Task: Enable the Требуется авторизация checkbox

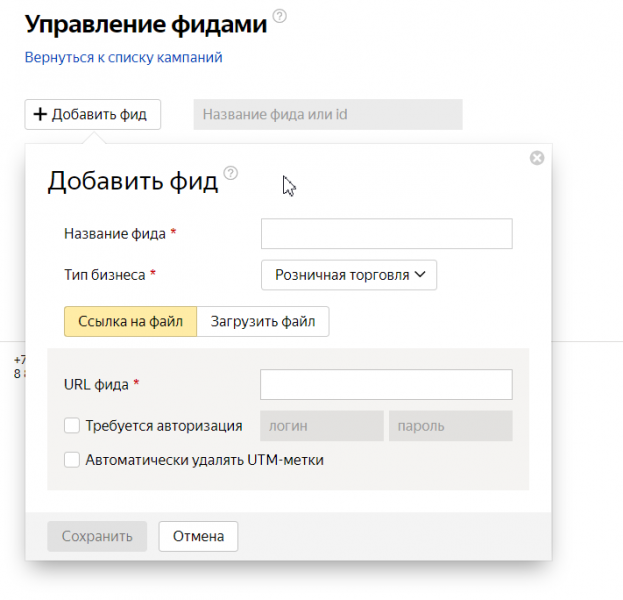Action: [72, 426]
